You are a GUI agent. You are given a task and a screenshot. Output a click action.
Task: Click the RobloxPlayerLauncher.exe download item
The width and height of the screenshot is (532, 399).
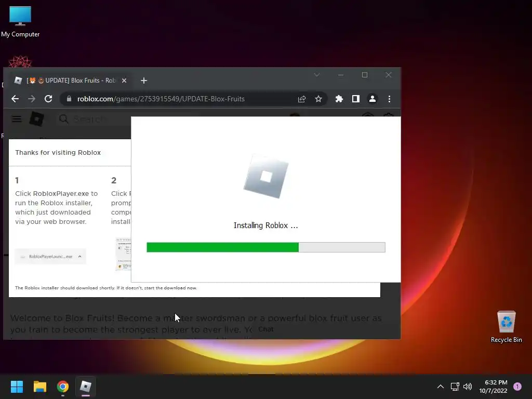(50, 257)
